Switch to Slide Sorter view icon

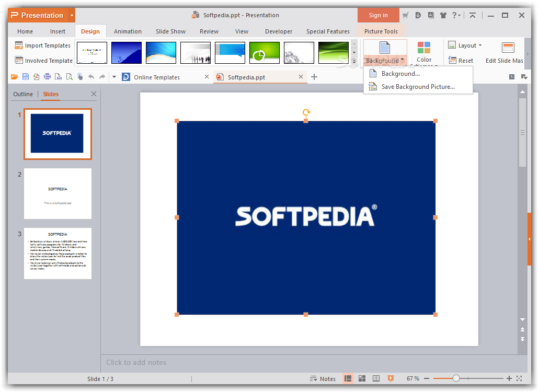point(362,378)
